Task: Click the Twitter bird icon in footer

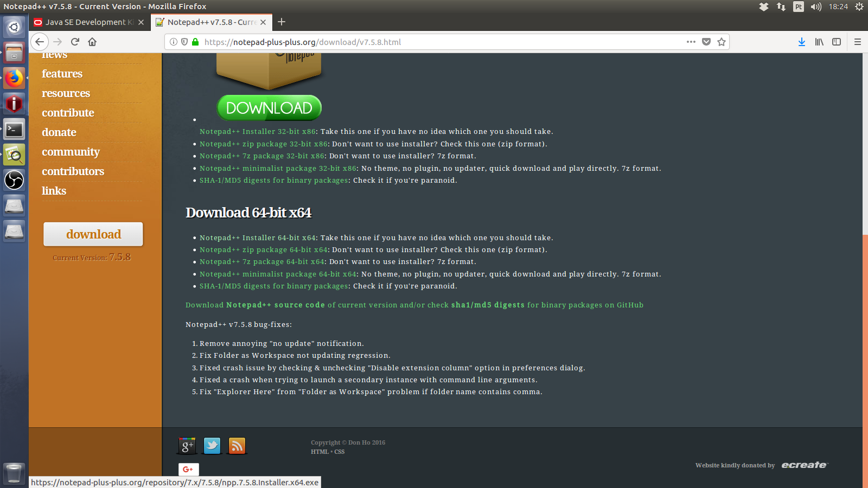Action: pyautogui.click(x=212, y=446)
